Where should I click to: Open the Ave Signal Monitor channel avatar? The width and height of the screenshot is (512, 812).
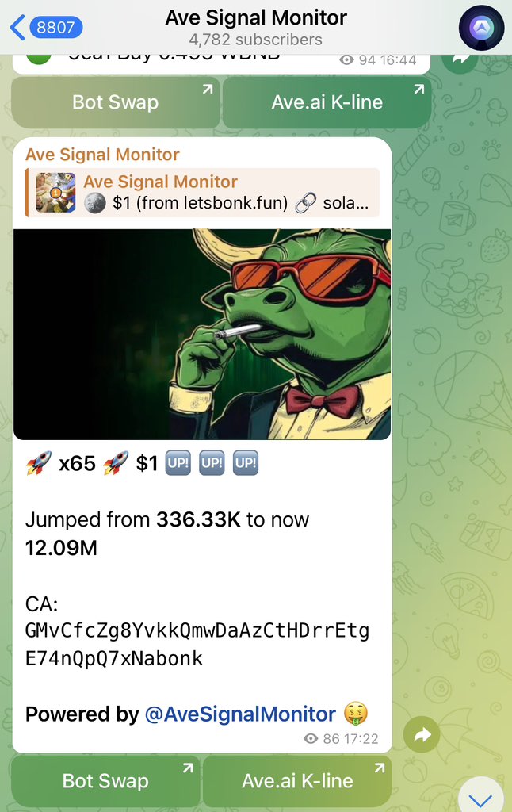click(x=481, y=28)
